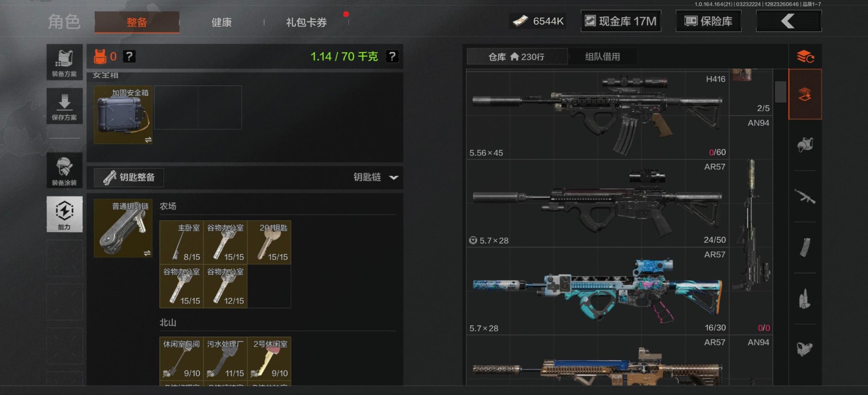Go back using the arrow button
868x395 pixels.
pos(789,21)
